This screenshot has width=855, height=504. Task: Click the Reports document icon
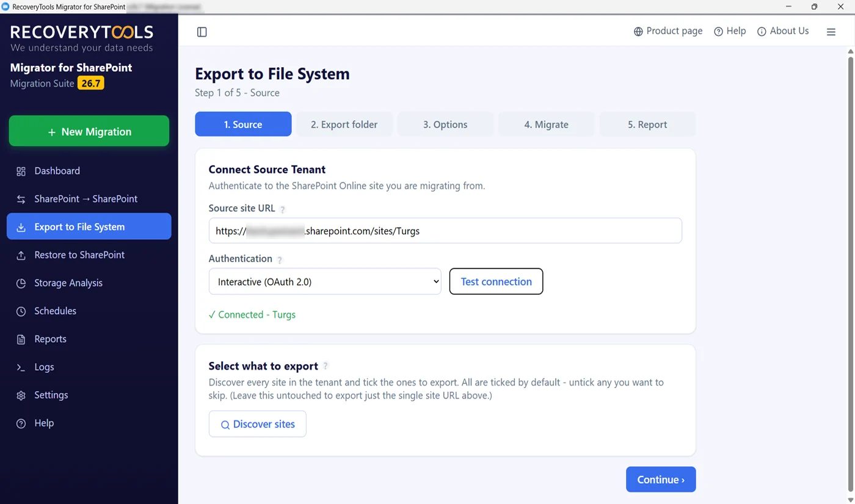click(x=21, y=340)
